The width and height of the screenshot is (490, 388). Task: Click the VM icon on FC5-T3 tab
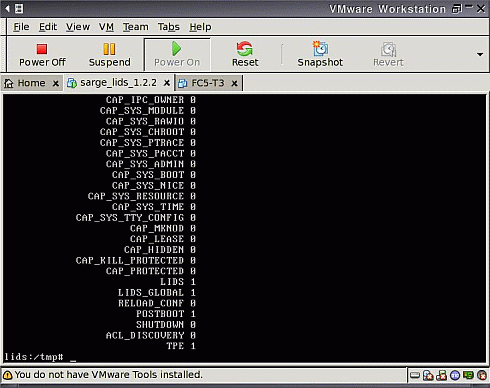[x=182, y=83]
